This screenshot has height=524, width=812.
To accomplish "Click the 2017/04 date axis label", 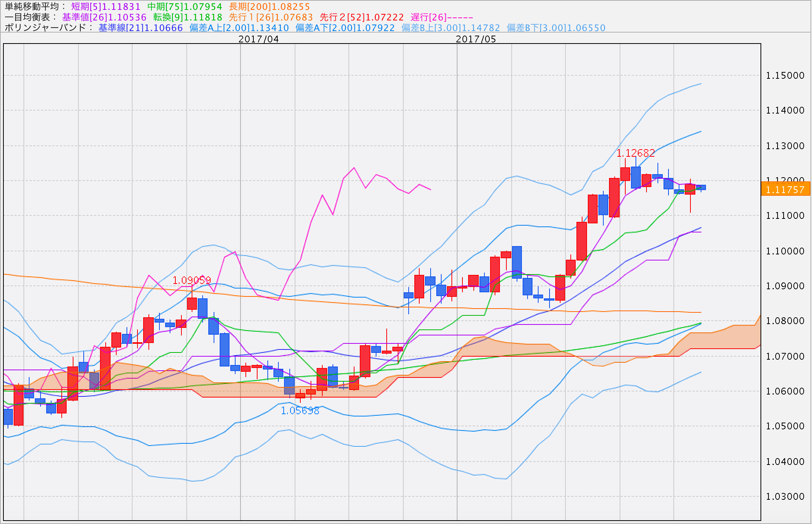I will tap(259, 39).
